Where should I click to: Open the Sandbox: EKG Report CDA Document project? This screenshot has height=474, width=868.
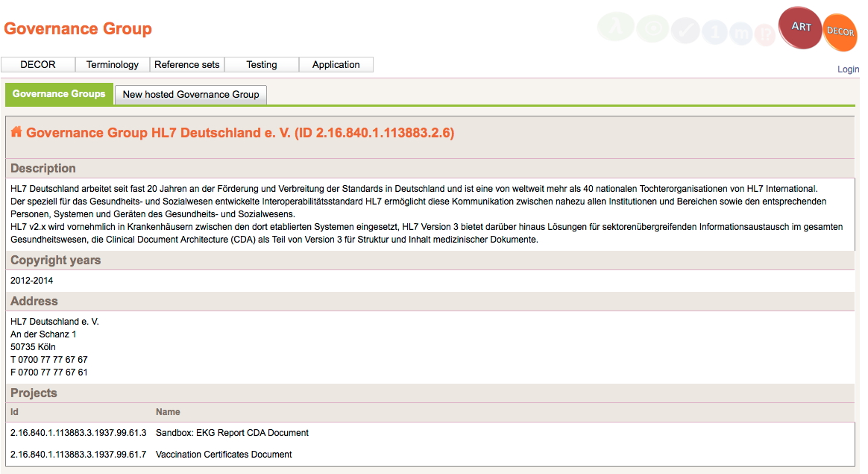point(232,433)
